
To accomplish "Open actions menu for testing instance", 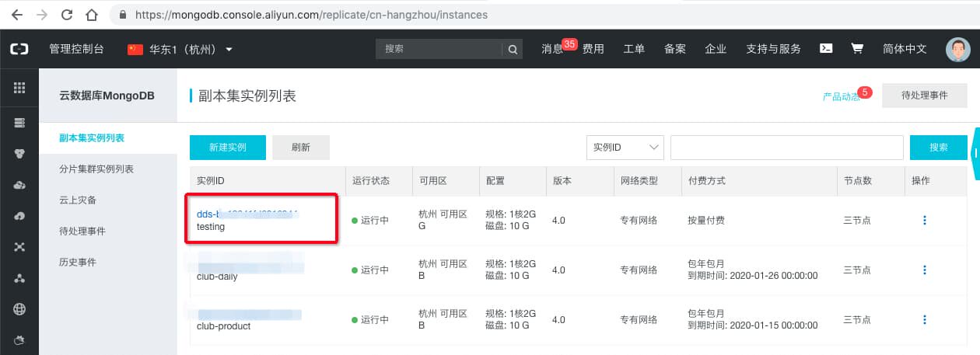I will pyautogui.click(x=925, y=221).
